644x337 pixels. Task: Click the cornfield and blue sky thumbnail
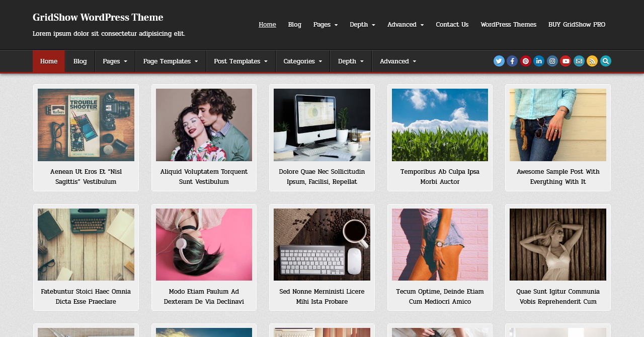pyautogui.click(x=440, y=125)
